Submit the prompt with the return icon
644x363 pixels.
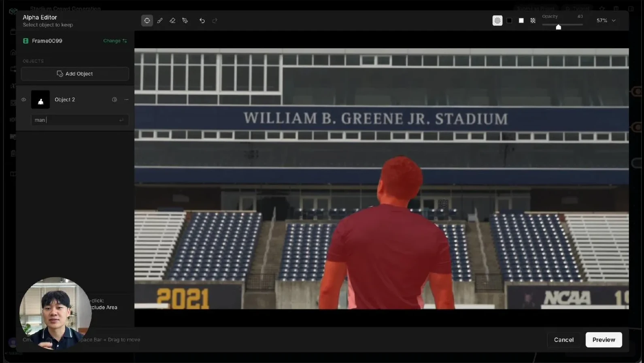121,120
